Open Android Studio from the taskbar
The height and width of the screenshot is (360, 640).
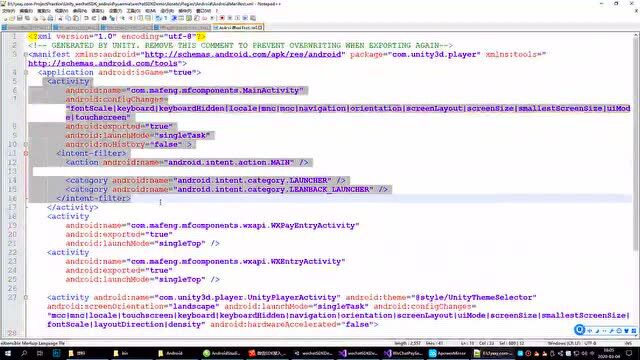click(x=219, y=353)
